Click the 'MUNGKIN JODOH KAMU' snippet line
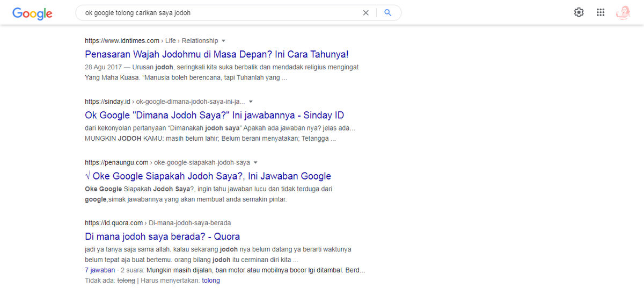 coord(210,139)
